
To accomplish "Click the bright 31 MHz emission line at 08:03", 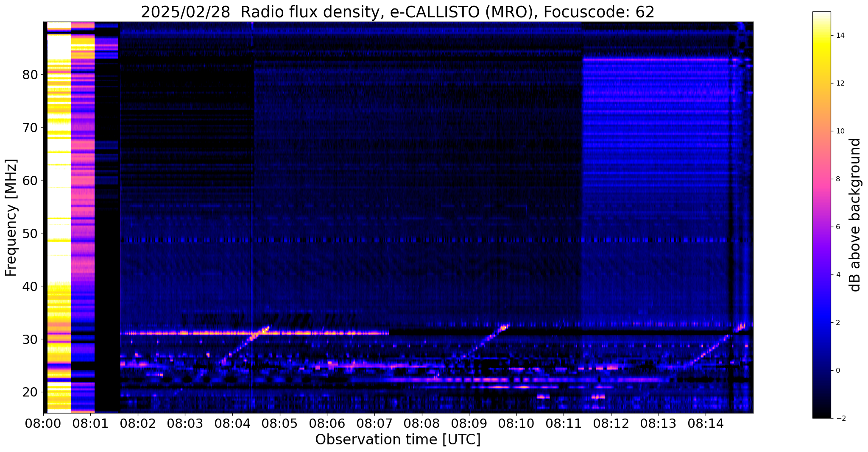I will (185, 333).
